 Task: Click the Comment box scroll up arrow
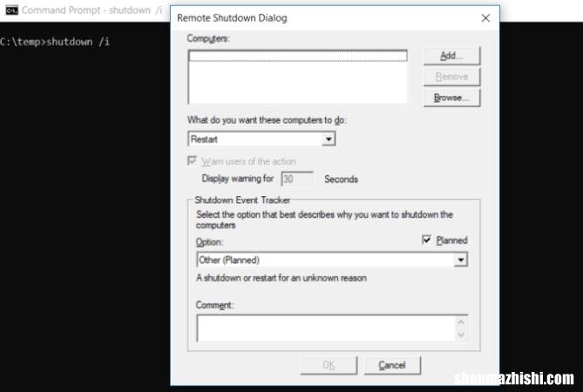(461, 321)
